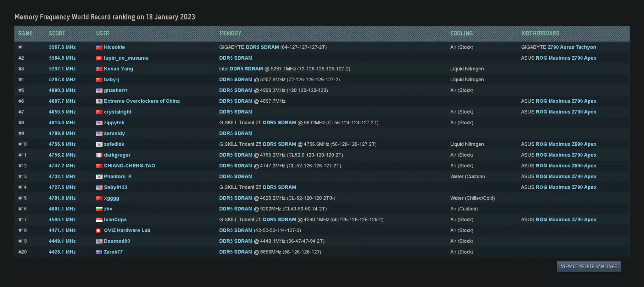Viewport: 644px width, 287px height.
Task: Open the lupin_no_musume user link
Action: point(126,58)
